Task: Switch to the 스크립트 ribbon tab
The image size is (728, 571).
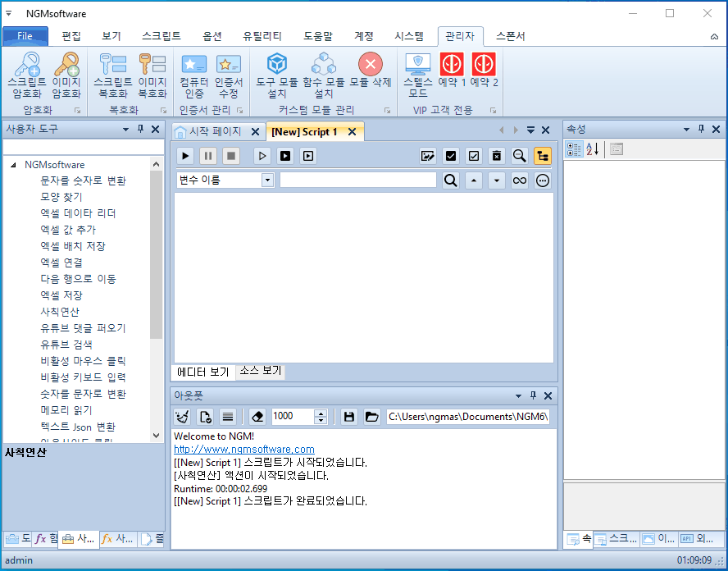Action: point(162,36)
